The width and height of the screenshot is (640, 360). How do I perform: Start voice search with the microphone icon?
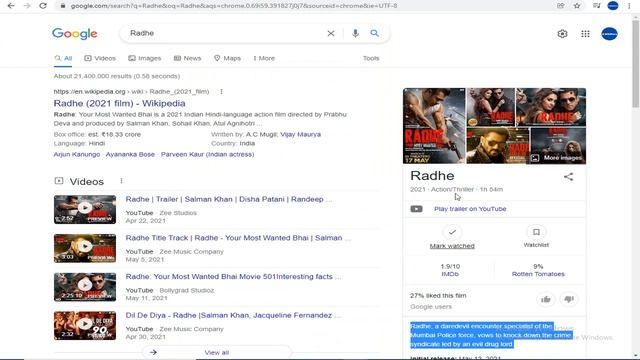click(355, 33)
